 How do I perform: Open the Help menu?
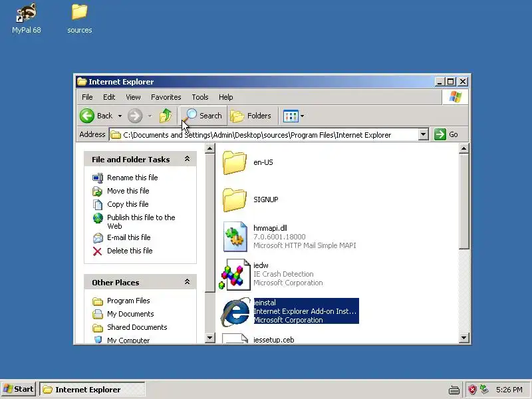coord(225,97)
